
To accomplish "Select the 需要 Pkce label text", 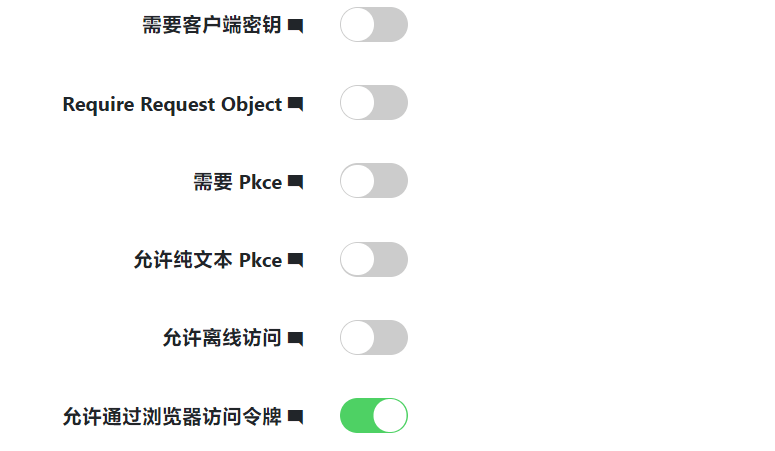I will [x=237, y=182].
